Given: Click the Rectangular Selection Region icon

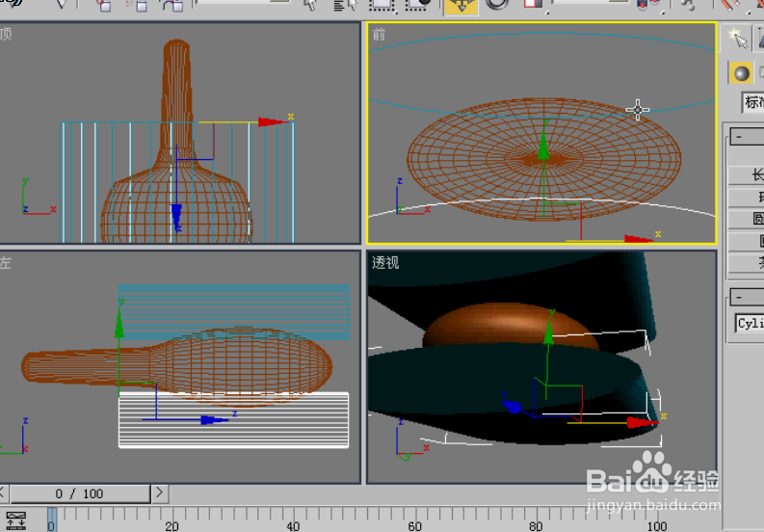Looking at the screenshot, I should (x=382, y=6).
